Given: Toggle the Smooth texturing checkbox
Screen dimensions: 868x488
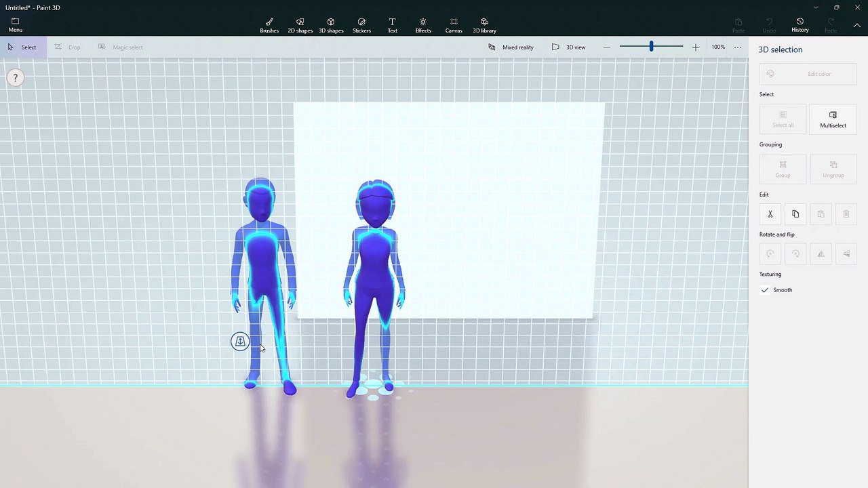Looking at the screenshot, I should (765, 290).
